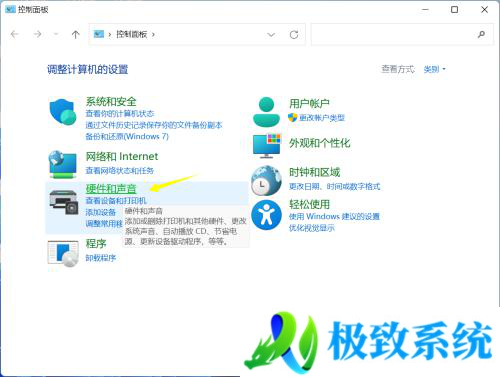Image resolution: width=500 pixels, height=377 pixels.
Task: Open 添加设备 link
Action: point(101,212)
